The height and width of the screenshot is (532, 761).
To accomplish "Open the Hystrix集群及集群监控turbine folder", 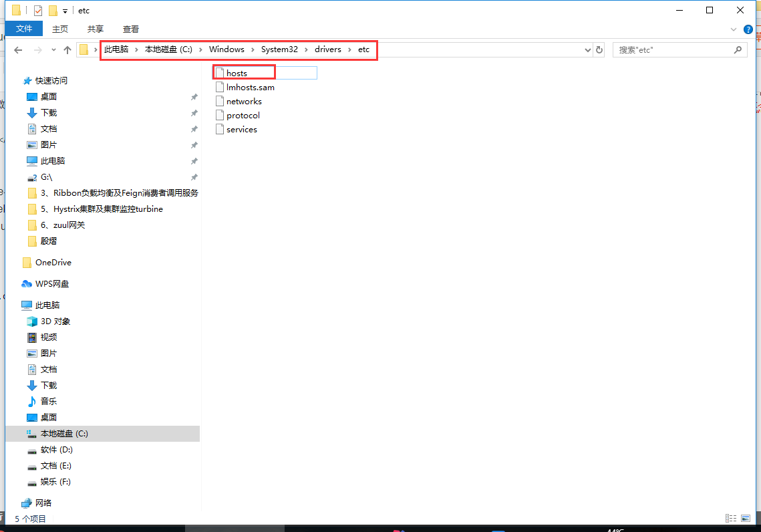I will click(x=102, y=209).
